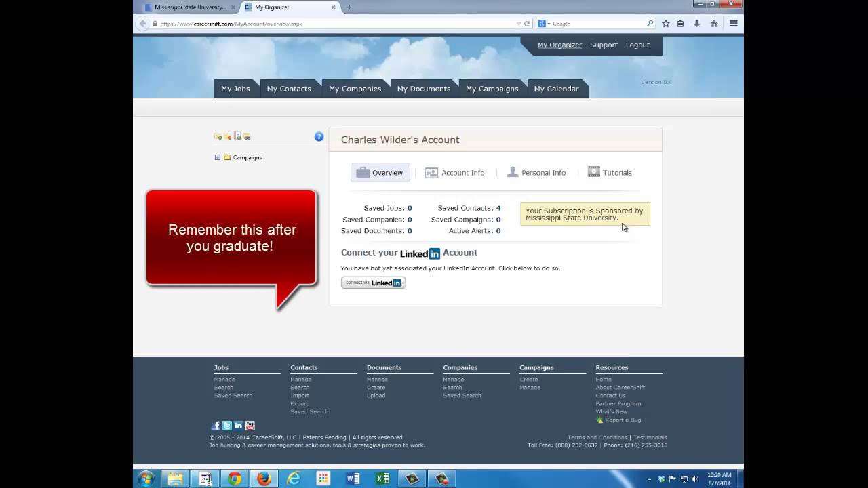Image resolution: width=868 pixels, height=488 pixels.
Task: Open the URL bar history dropdown arrow
Action: click(x=519, y=24)
